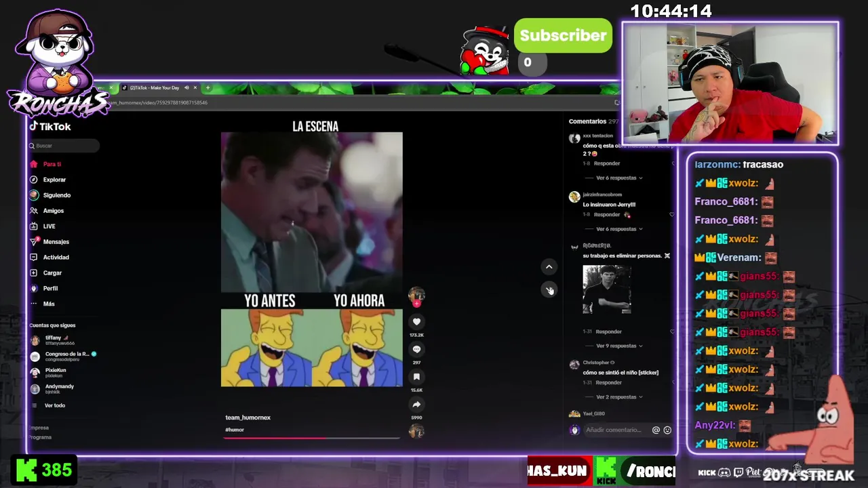The height and width of the screenshot is (488, 868).
Task: Save the video with the bookmark icon
Action: 416,377
